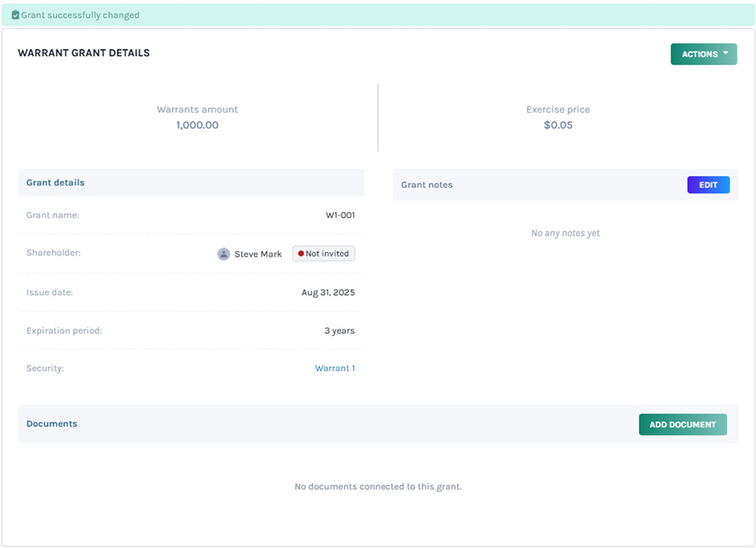The height and width of the screenshot is (548, 756).
Task: Select the Grant details section header
Action: pyautogui.click(x=55, y=183)
